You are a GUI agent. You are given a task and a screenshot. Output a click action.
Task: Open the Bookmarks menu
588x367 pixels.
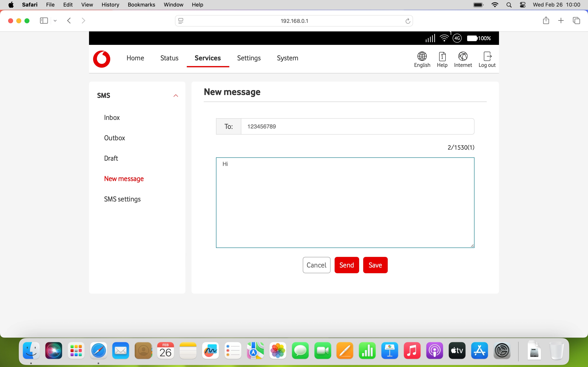[141, 5]
